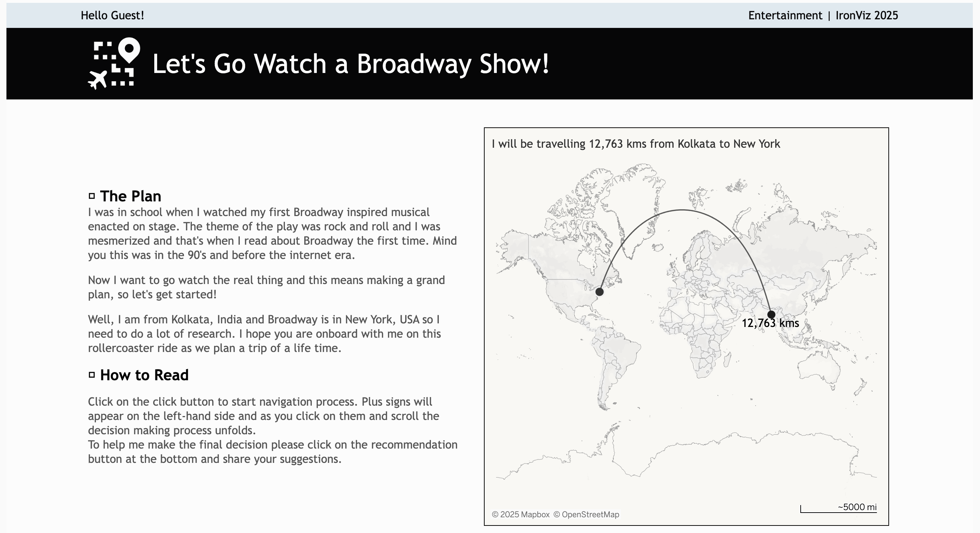Click the Hello Guest! greeting text
The image size is (980, 533).
tap(112, 16)
